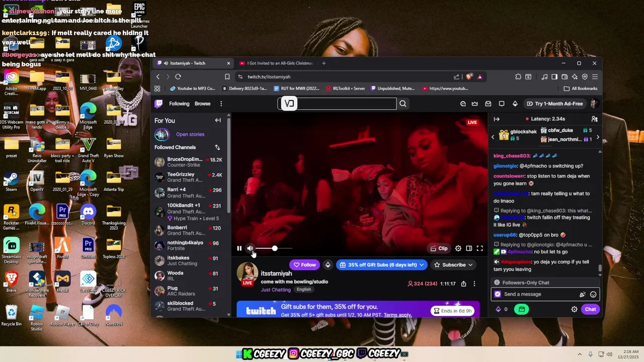Open the chat community users icon
The width and height of the screenshot is (644, 362).
594,119
